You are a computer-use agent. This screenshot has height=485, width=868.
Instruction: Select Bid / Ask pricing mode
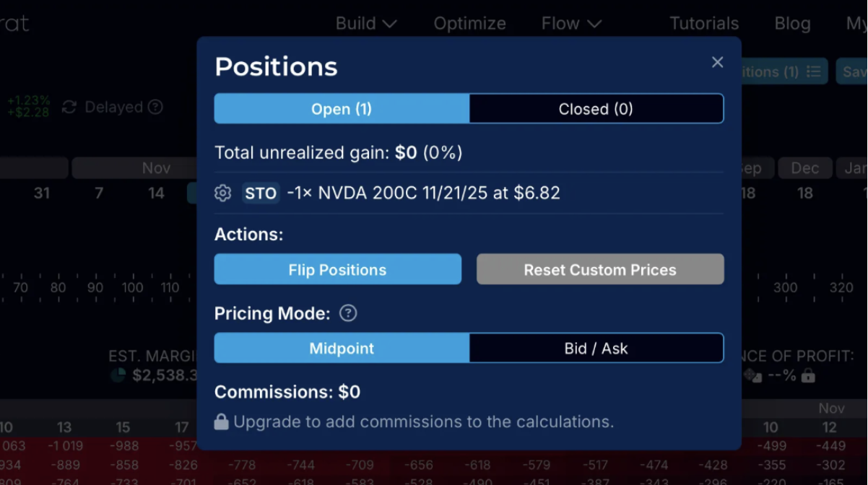point(596,349)
